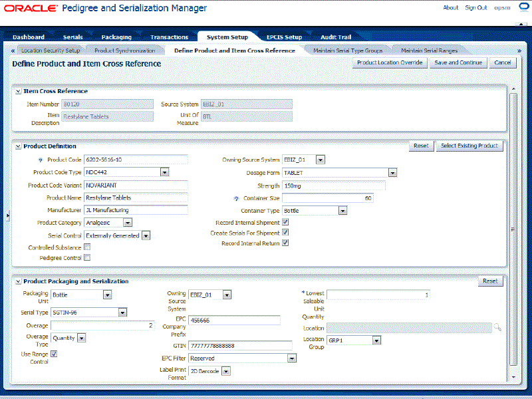The height and width of the screenshot is (399, 532).
Task: Click the GTIN input field
Action: click(x=240, y=346)
